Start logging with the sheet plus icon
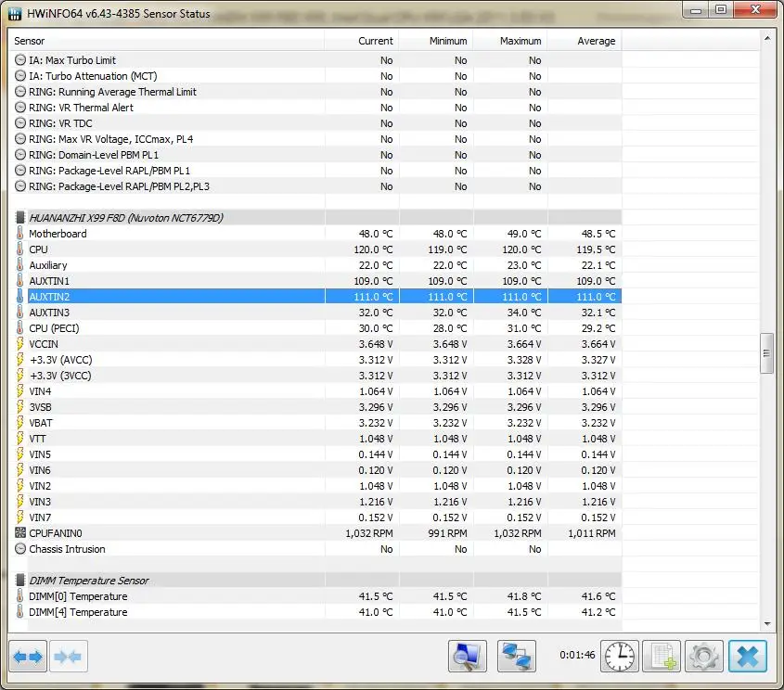This screenshot has height=690, width=784. point(662,656)
